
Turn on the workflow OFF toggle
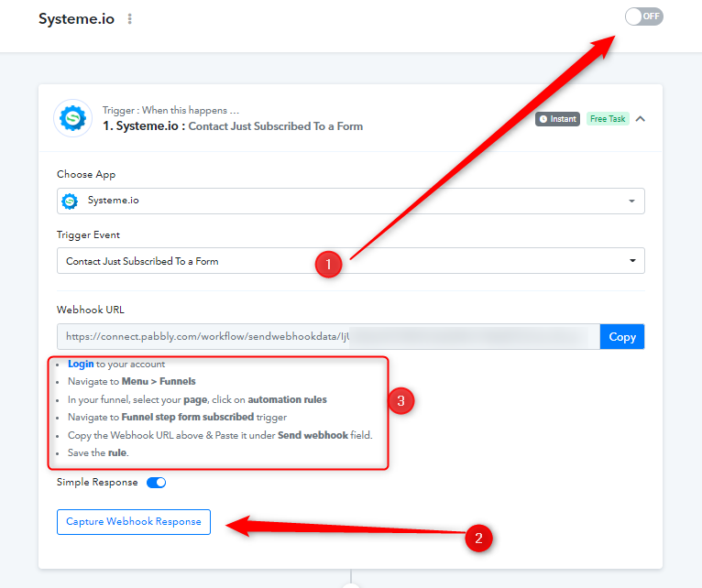coord(643,16)
